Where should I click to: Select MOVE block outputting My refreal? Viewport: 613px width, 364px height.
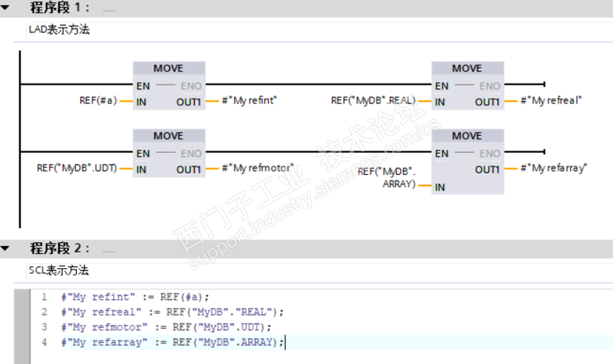click(468, 86)
